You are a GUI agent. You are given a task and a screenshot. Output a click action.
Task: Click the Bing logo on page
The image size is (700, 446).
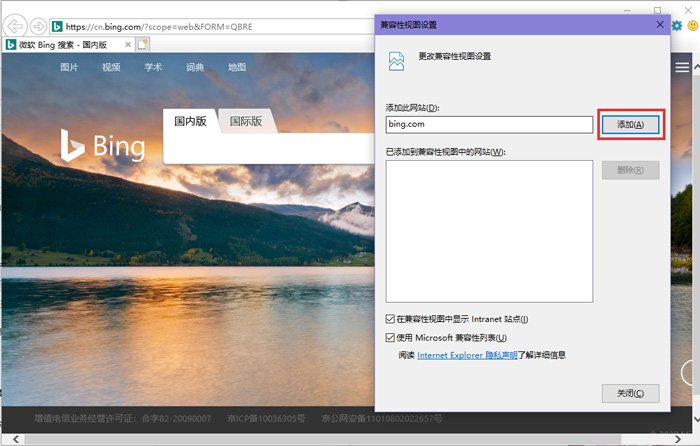[101, 146]
